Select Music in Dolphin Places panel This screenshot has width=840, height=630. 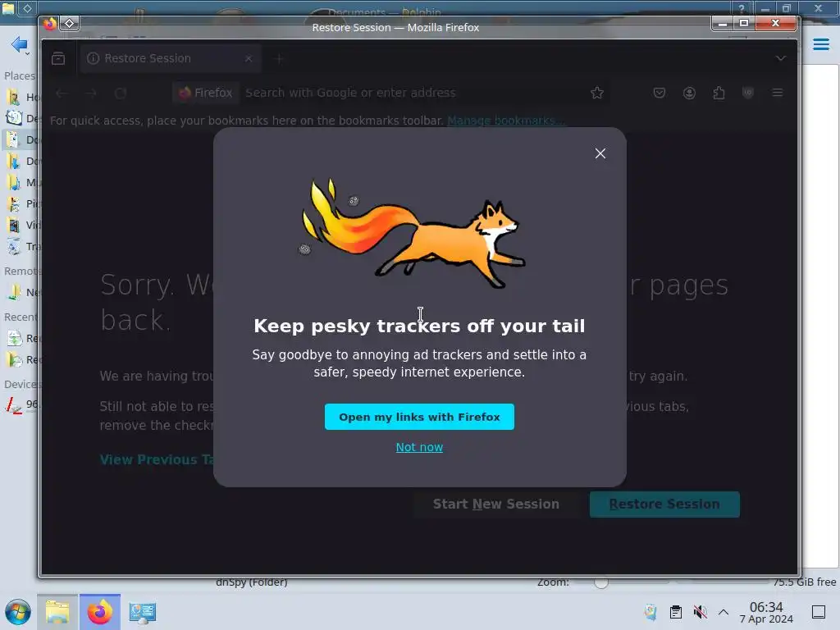(21, 183)
